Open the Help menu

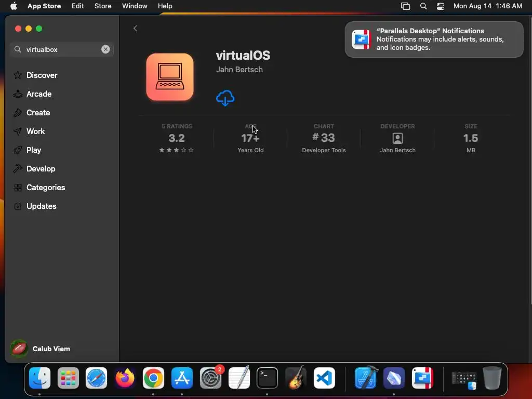165,6
